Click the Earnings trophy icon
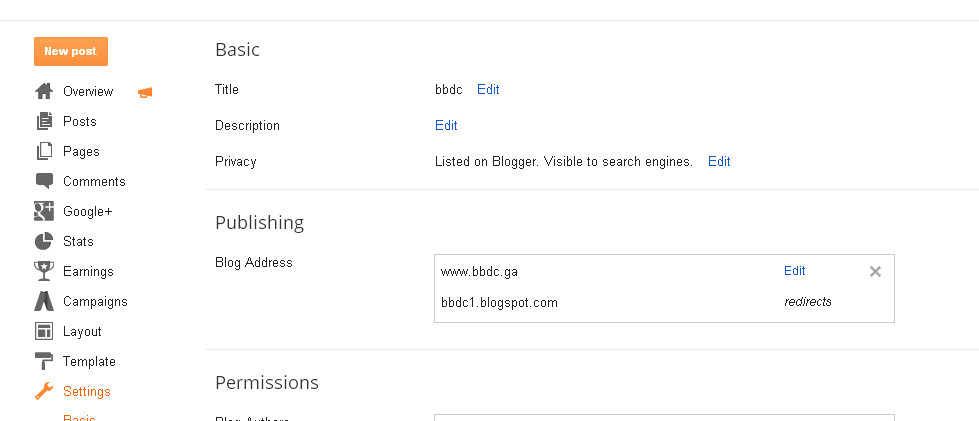Screen dimensions: 979x421 44,271
